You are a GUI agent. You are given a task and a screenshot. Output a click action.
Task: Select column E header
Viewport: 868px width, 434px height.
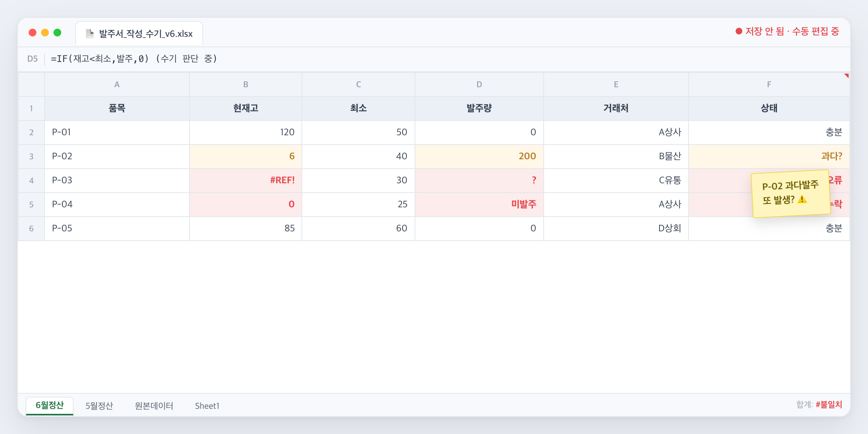pos(616,84)
